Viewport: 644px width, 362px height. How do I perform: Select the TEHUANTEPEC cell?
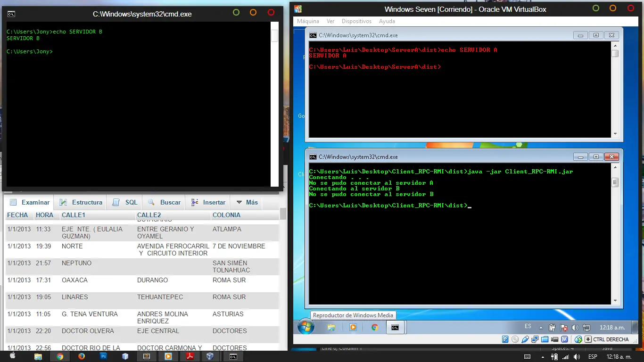[160, 297]
